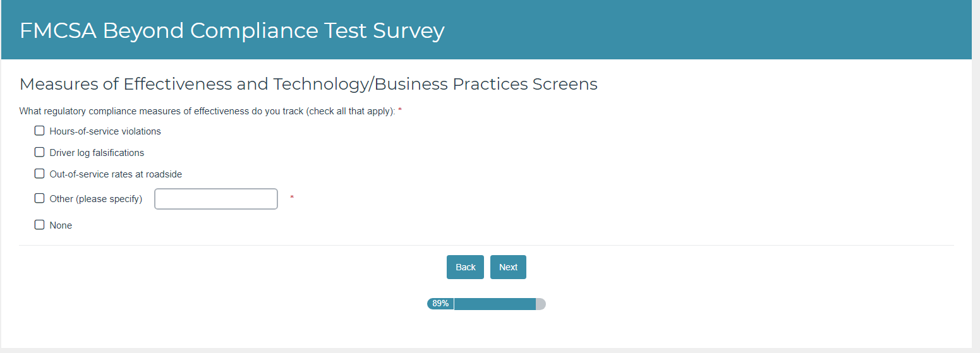This screenshot has width=980, height=353.
Task: Click the filled part of the progress bar
Action: point(495,304)
